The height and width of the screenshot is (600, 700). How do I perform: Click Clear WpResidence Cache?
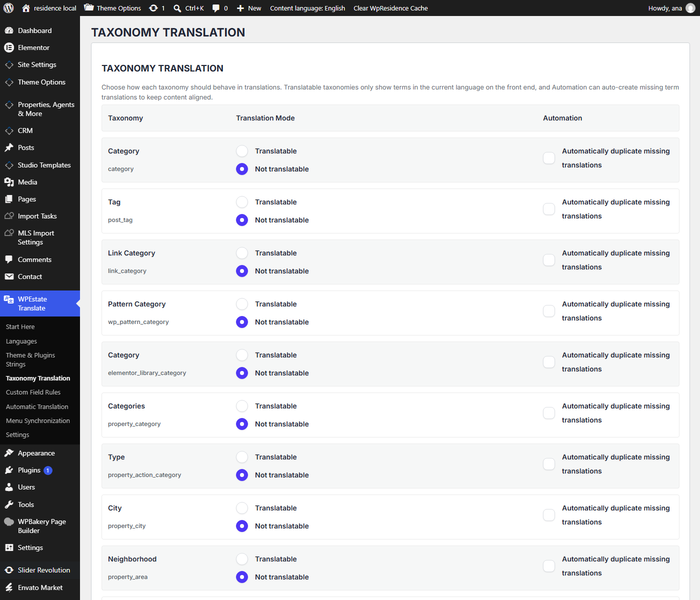point(390,8)
